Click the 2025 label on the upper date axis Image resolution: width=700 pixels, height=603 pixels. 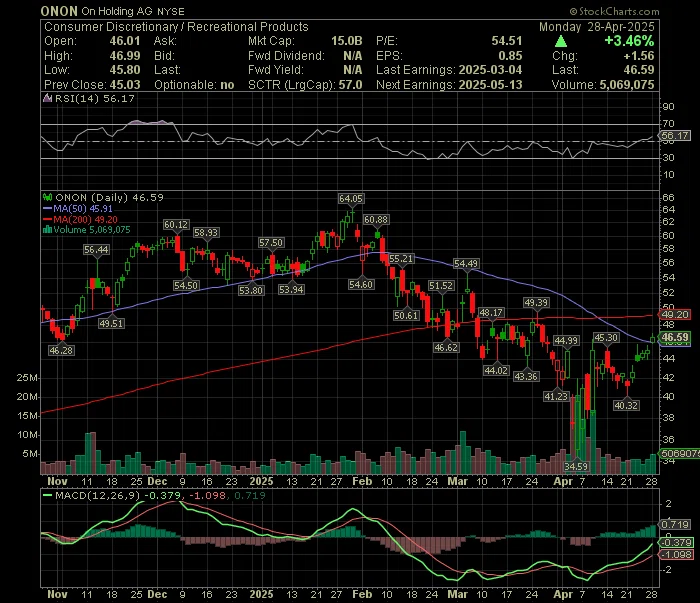tap(261, 481)
